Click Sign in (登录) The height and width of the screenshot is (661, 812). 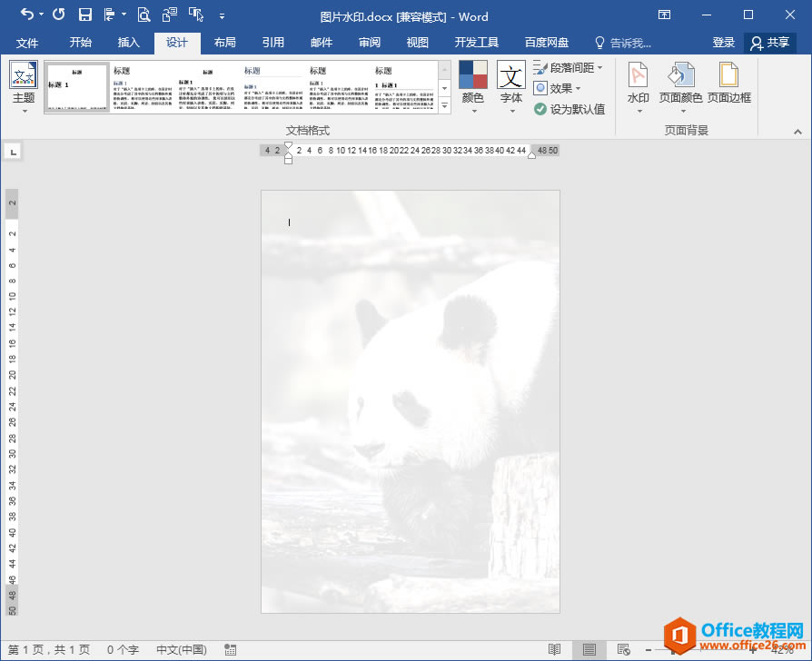[x=723, y=43]
